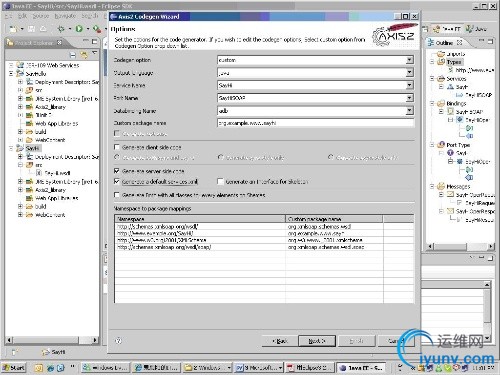
Task: Click the Namespace column header
Action: [200, 219]
